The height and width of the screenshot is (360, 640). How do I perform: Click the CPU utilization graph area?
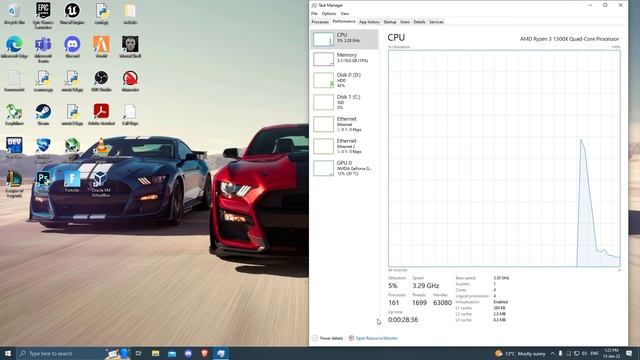[504, 159]
